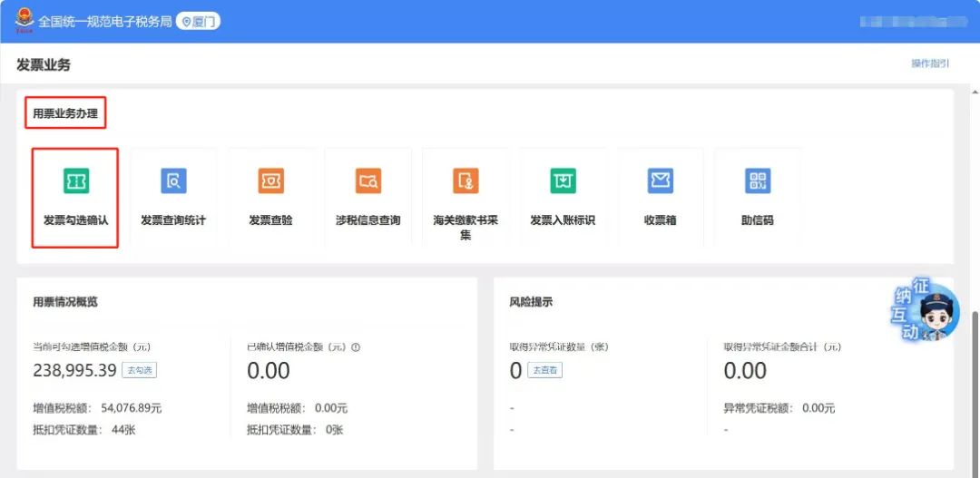
Task: Click the 发票勾选确认 label
Action: (75, 220)
